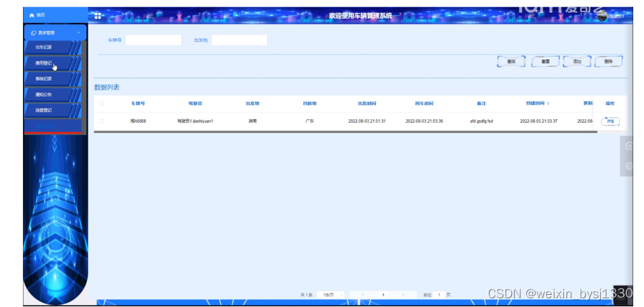Screen dimensions: 644x307
Task: Click the 出发时间 column header
Action: [x=366, y=104]
